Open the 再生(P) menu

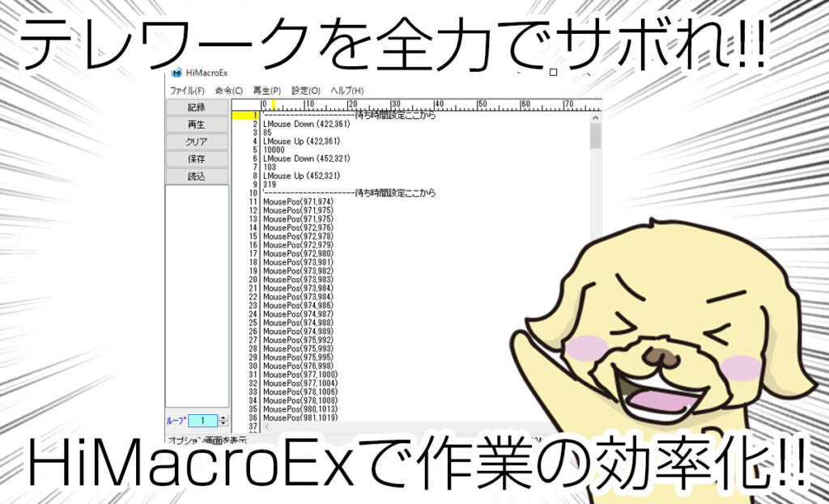click(x=268, y=89)
